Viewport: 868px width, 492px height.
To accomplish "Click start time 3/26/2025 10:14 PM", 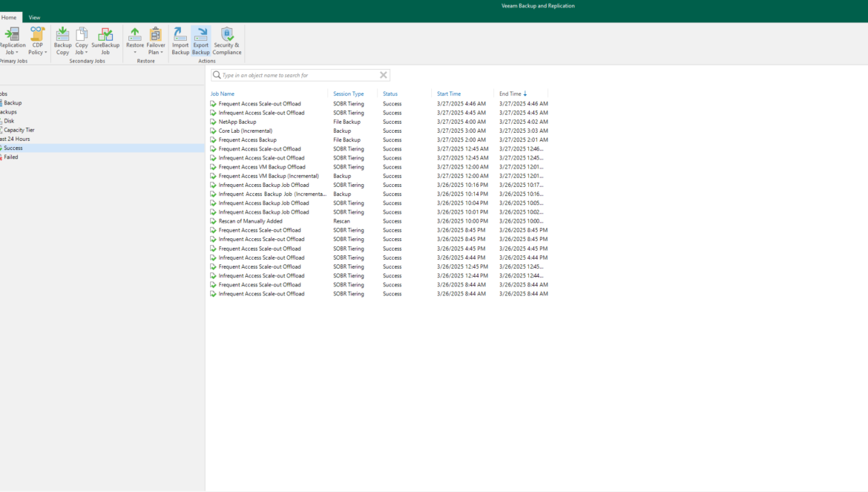I will [462, 194].
